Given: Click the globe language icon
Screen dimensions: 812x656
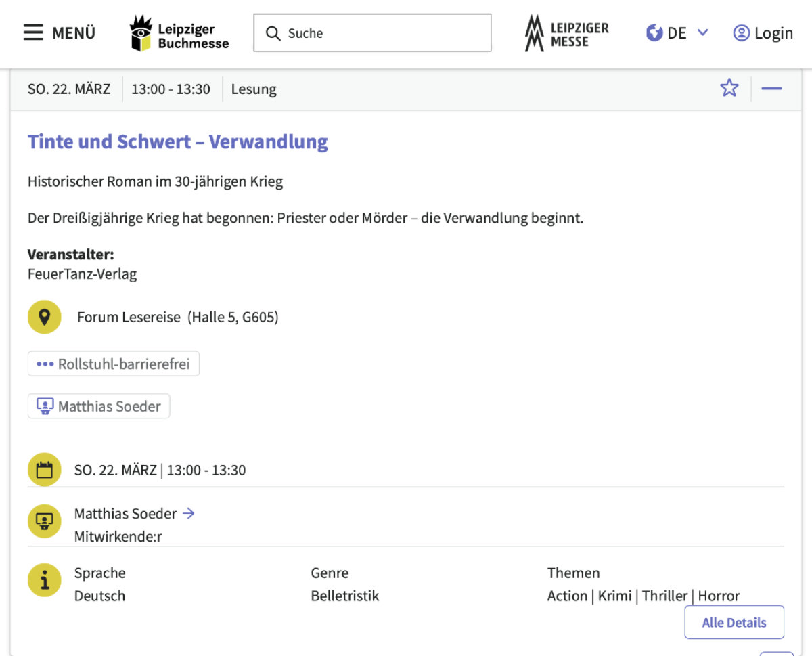Looking at the screenshot, I should tap(654, 32).
